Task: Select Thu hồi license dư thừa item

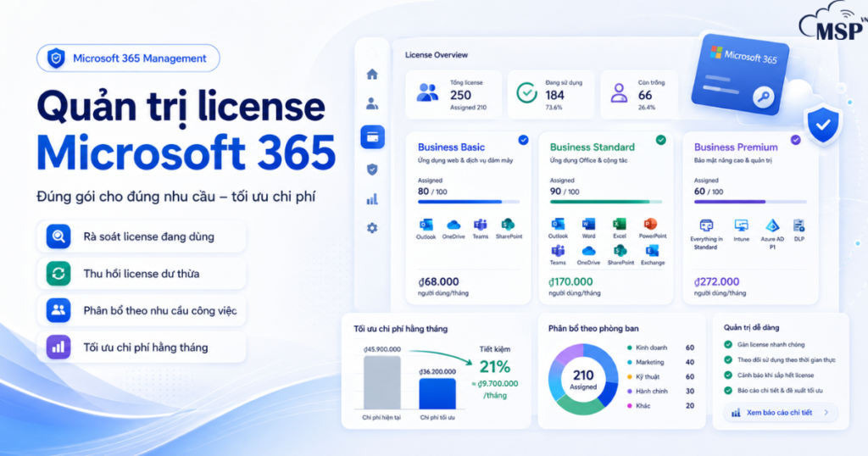Action: click(x=142, y=274)
